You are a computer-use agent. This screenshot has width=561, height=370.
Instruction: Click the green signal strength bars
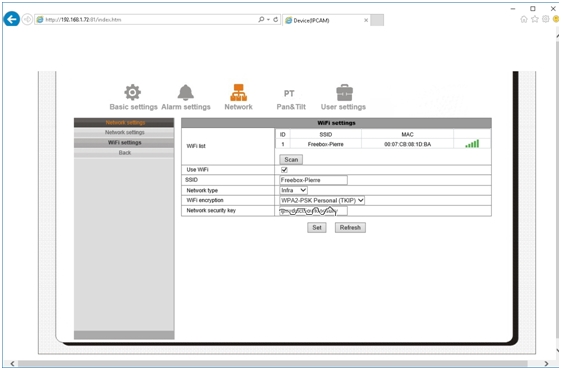click(472, 144)
